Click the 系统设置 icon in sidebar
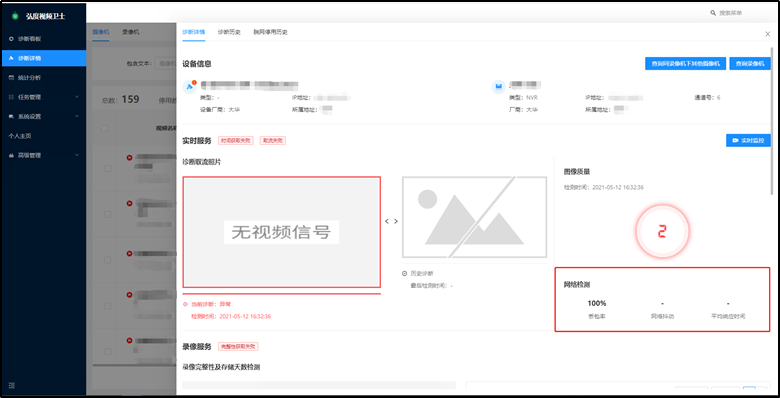This screenshot has height=398, width=780. (x=11, y=116)
